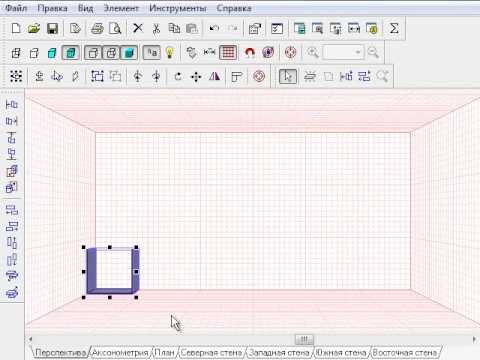Toggle wireframe view mode
Image resolution: width=480 pixels, height=360 pixels.
pyautogui.click(x=16, y=53)
